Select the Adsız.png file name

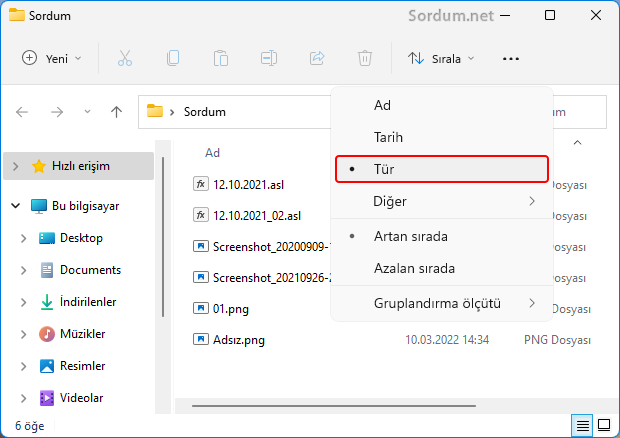(x=238, y=340)
